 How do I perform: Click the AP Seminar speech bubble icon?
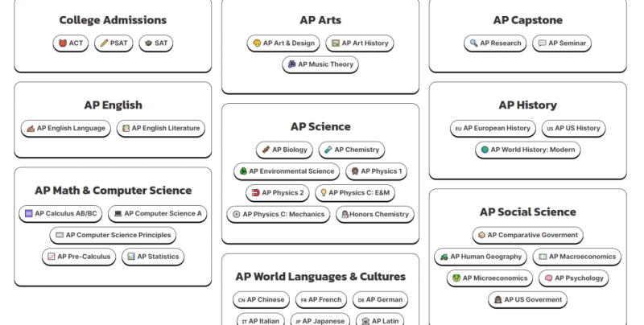(543, 43)
